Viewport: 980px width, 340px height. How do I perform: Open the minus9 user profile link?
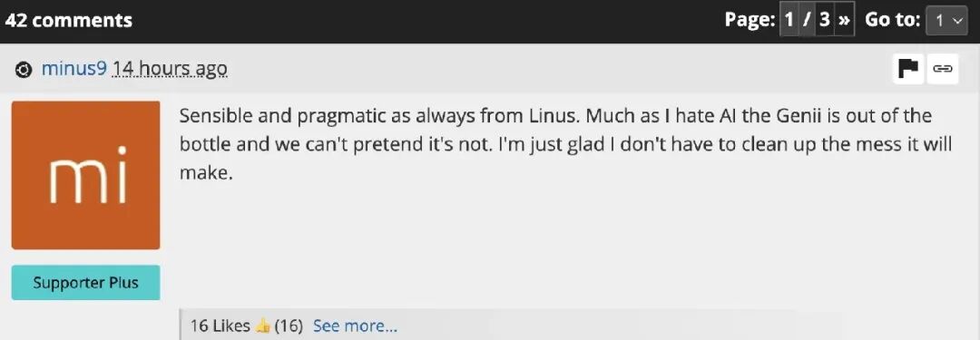(x=74, y=69)
